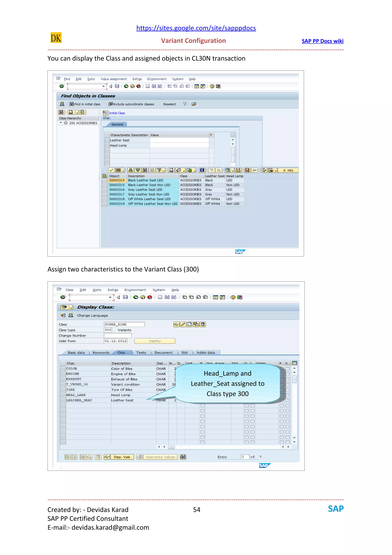Open the sappdocs Google Sites link

coord(196,28)
